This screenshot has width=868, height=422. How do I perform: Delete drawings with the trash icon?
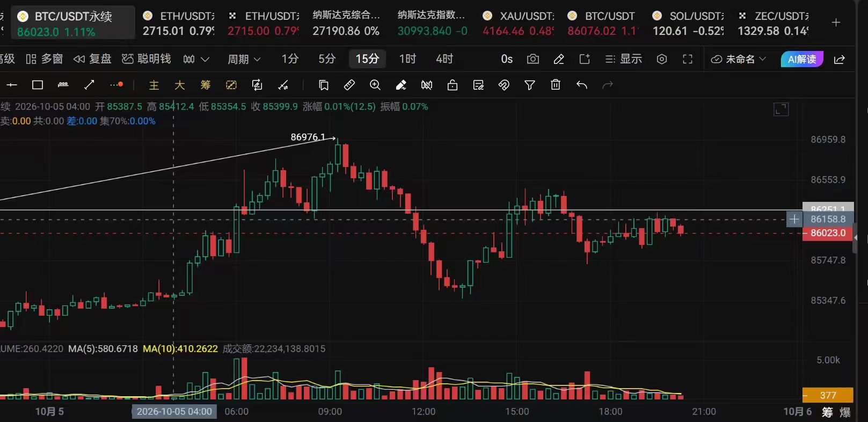pos(556,85)
